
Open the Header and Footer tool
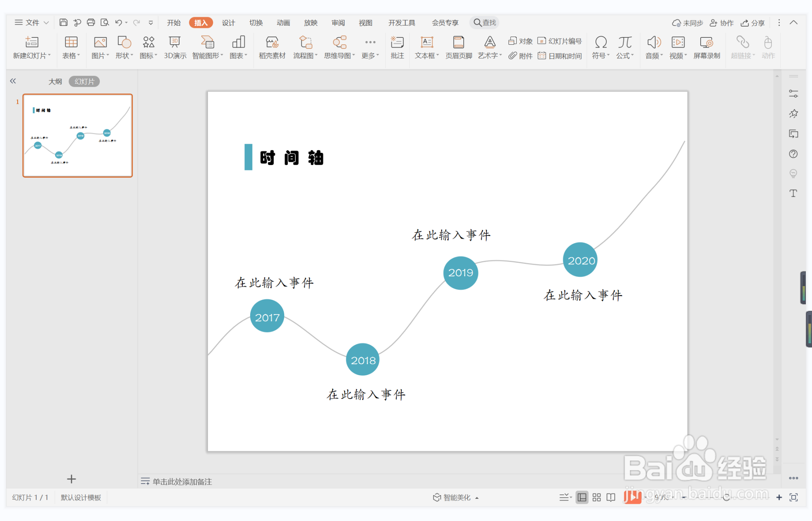(x=458, y=47)
